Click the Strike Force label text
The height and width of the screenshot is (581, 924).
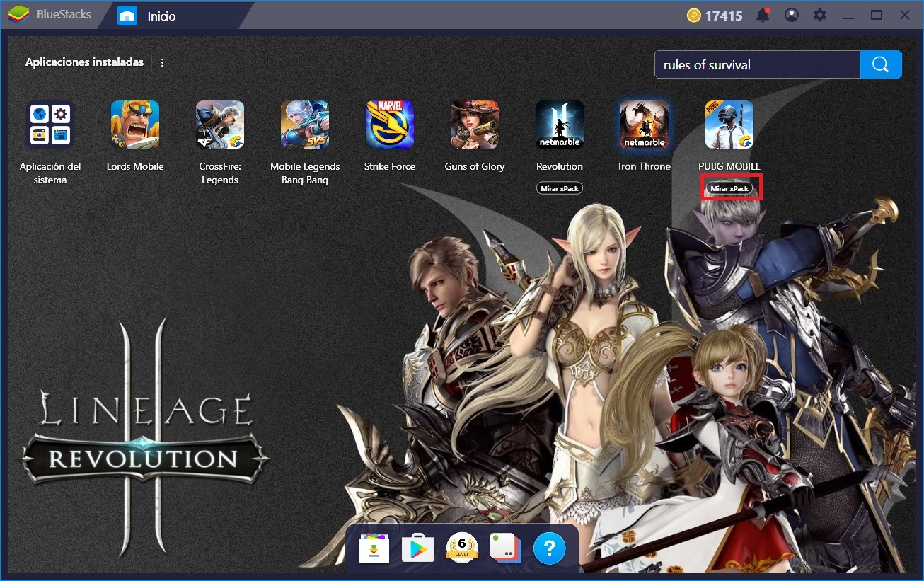point(390,167)
